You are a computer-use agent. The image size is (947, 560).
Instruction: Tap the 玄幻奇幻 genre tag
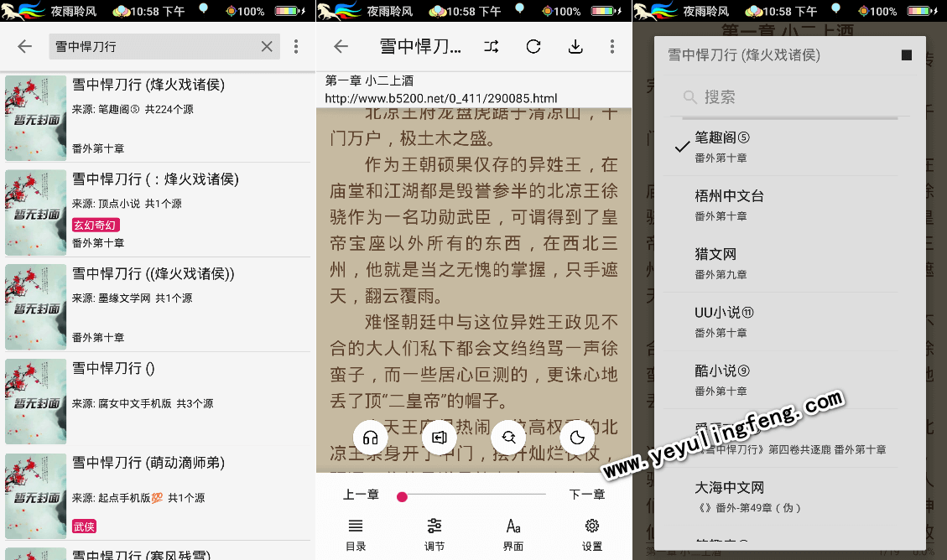(96, 225)
